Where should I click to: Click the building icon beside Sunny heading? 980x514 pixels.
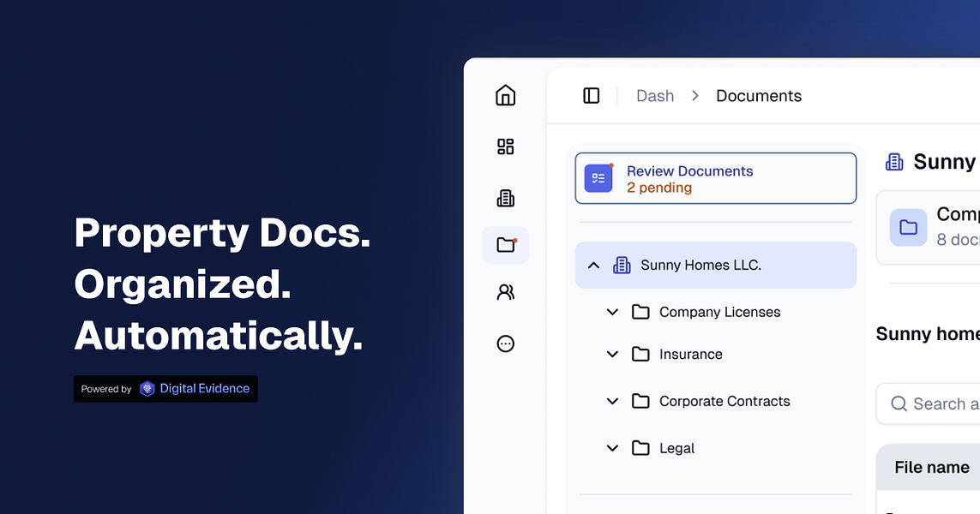894,162
